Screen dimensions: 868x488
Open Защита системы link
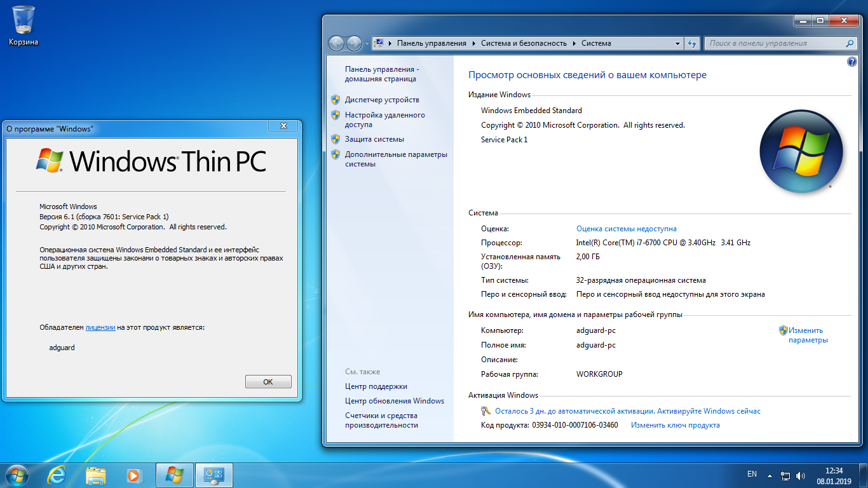tap(374, 139)
